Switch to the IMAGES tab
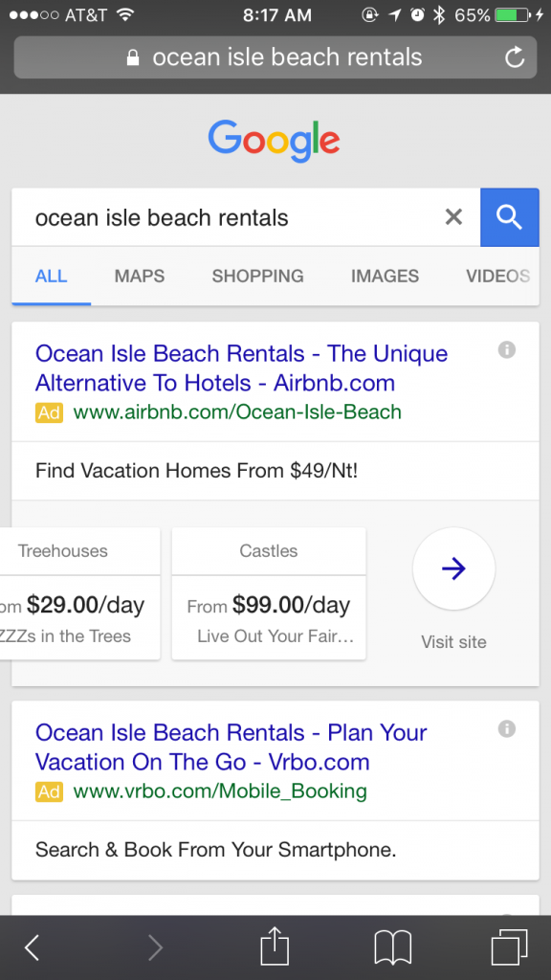 pyautogui.click(x=385, y=276)
